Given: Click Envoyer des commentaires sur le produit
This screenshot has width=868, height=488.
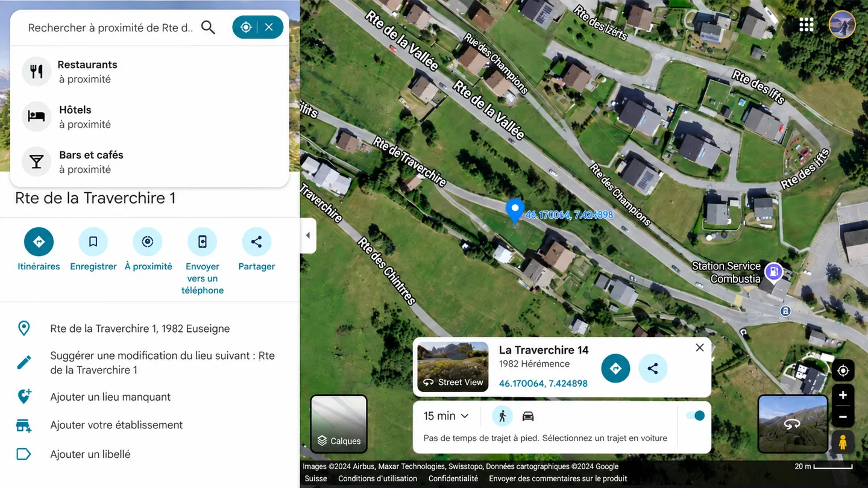Looking at the screenshot, I should pos(558,478).
